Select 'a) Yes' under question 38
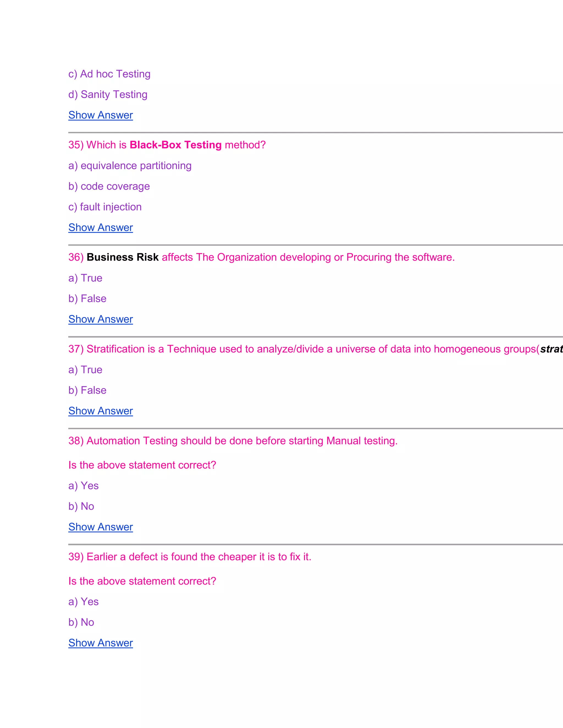Viewport: 563px width, 728px height. [83, 486]
